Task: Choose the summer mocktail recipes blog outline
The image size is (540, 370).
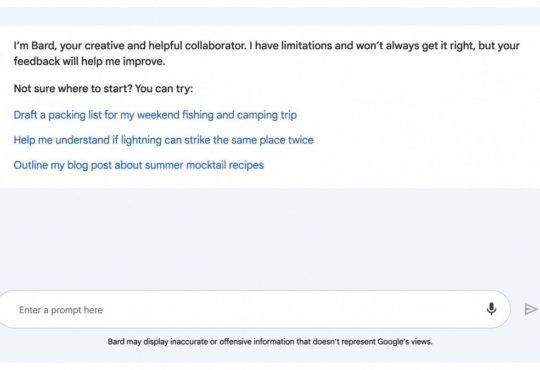Action: [139, 165]
